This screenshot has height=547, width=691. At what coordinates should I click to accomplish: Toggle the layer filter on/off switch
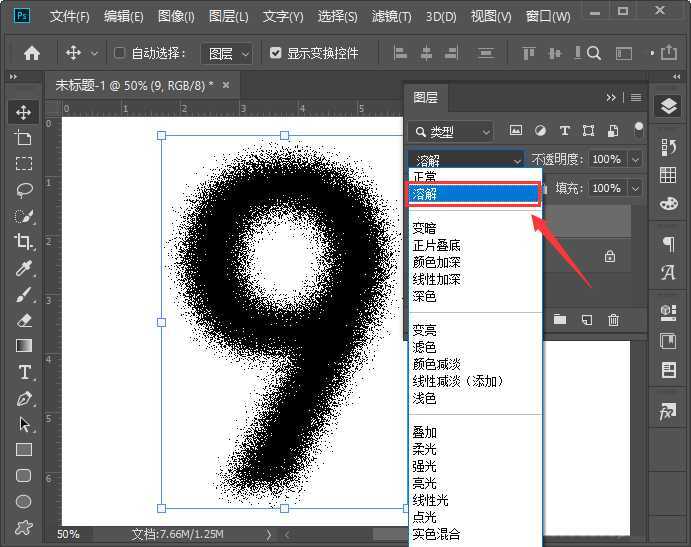pos(639,130)
